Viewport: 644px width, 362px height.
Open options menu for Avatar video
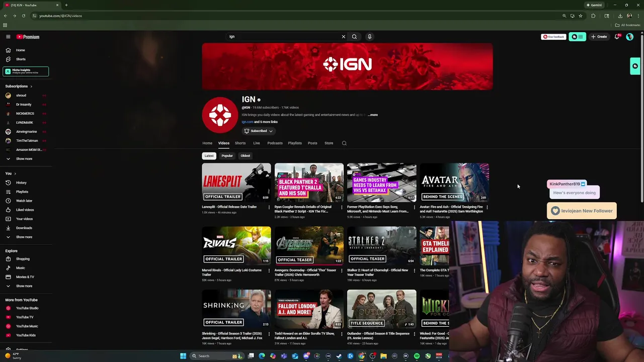coord(487,207)
